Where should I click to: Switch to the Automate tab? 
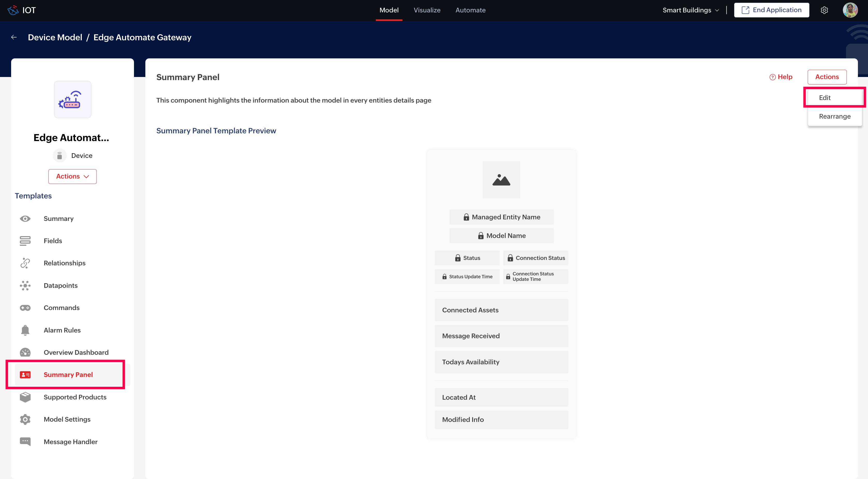470,10
